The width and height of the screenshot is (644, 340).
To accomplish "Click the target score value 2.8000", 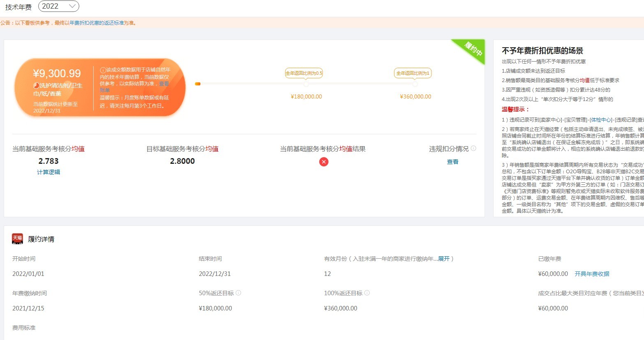I will pos(182,161).
